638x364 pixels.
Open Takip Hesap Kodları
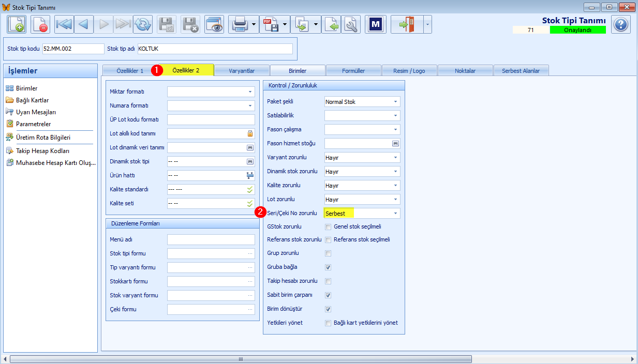[x=42, y=151]
